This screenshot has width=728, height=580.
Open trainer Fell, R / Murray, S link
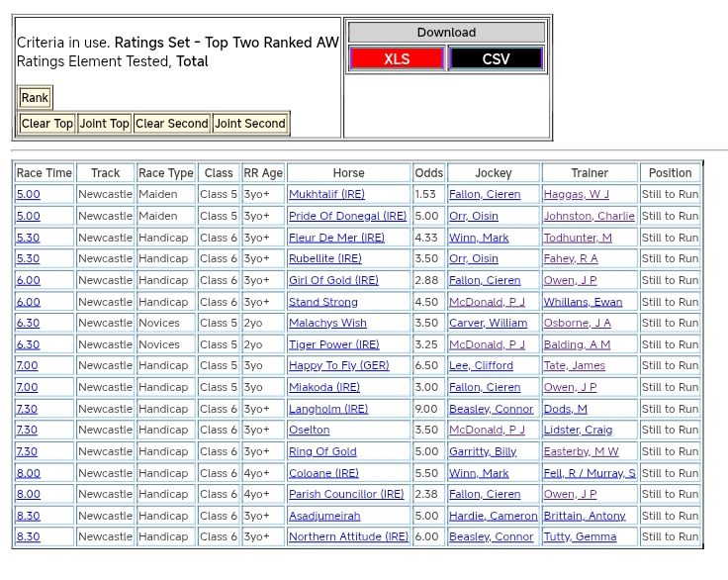tap(590, 473)
